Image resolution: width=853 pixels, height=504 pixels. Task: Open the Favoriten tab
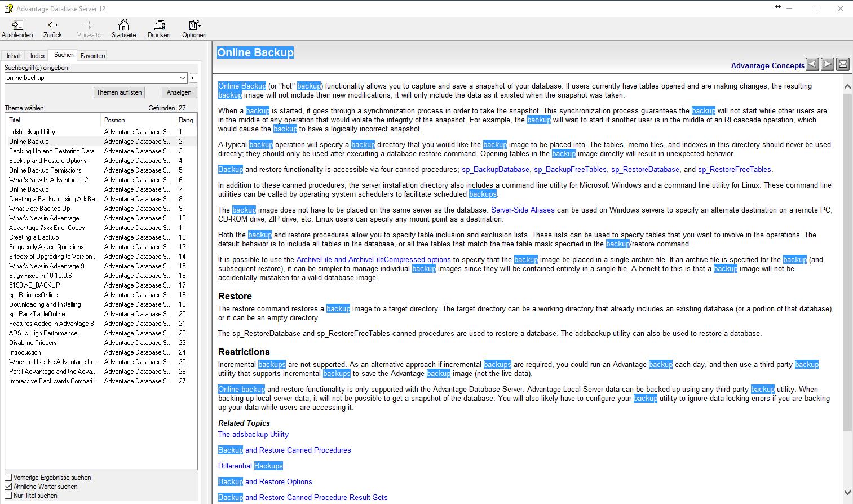point(92,56)
